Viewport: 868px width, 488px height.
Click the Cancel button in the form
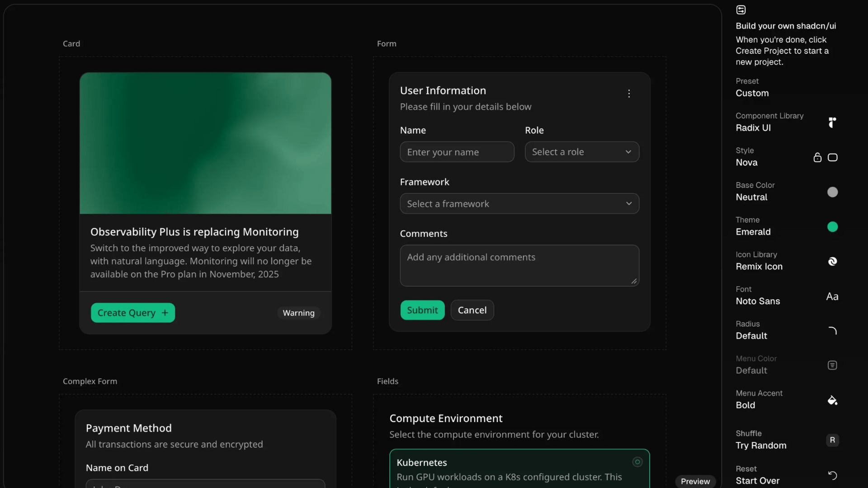click(472, 310)
